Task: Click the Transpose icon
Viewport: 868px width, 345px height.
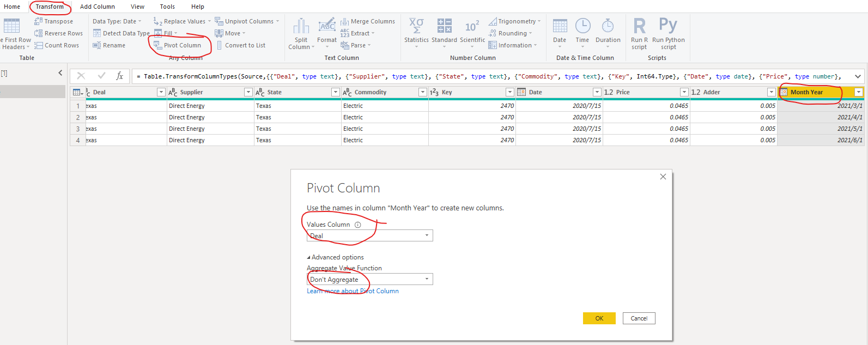Action: click(x=38, y=21)
